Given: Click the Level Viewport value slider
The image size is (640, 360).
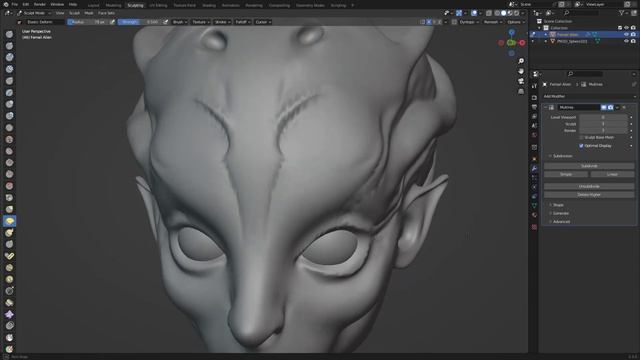Looking at the screenshot, I should (x=603, y=117).
